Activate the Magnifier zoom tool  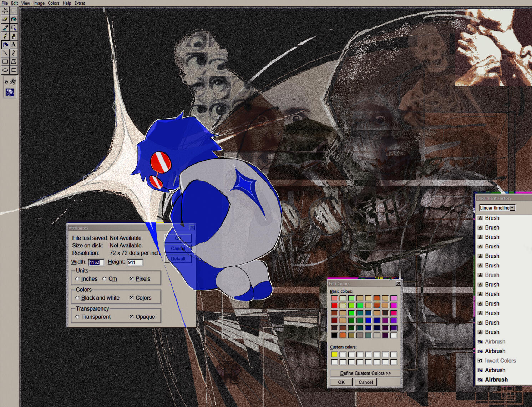click(14, 28)
